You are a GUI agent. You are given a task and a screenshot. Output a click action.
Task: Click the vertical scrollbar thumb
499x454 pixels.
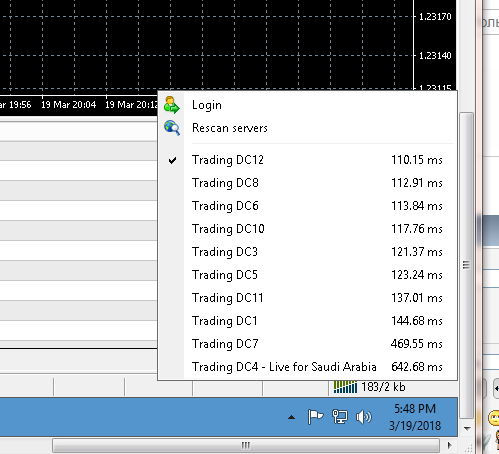tap(466, 265)
